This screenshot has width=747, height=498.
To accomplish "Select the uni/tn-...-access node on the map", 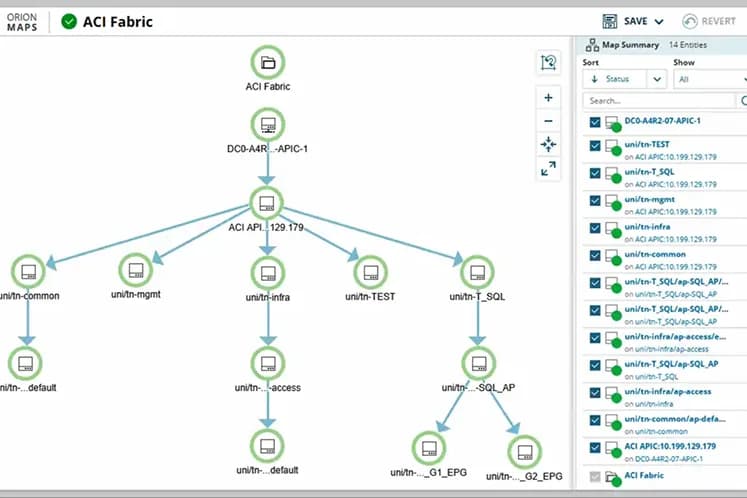I will click(268, 364).
